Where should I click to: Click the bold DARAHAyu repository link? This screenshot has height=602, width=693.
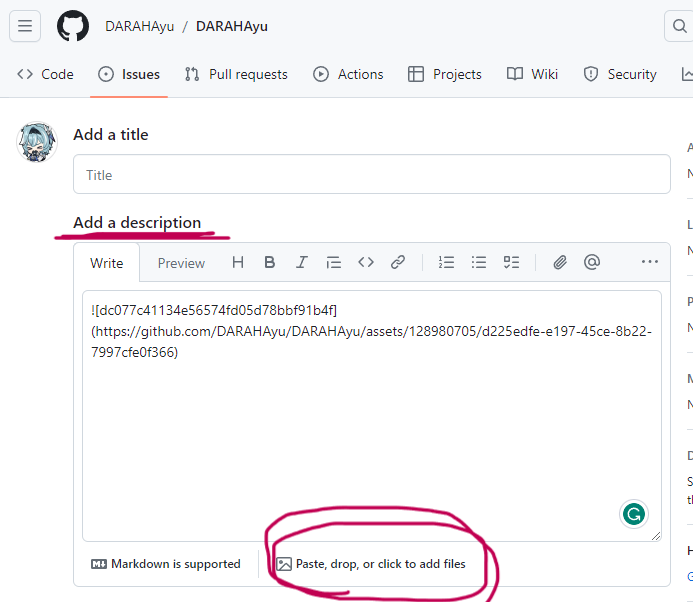click(232, 27)
